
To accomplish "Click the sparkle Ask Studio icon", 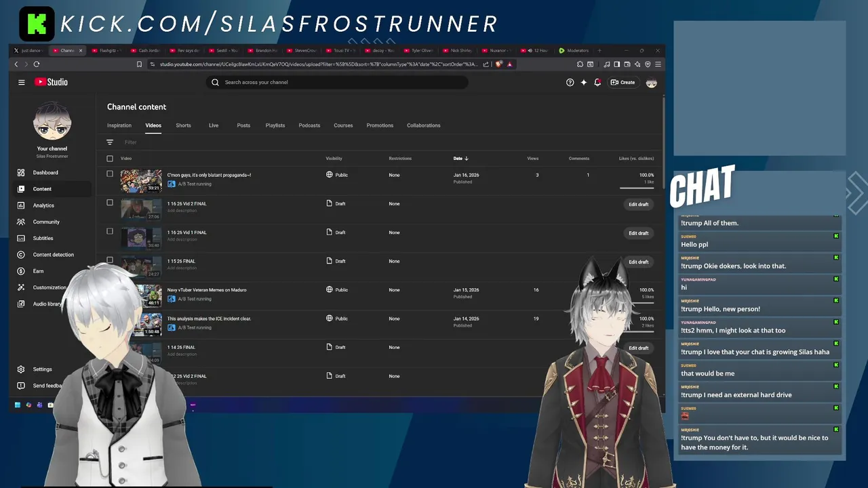I will coord(583,82).
